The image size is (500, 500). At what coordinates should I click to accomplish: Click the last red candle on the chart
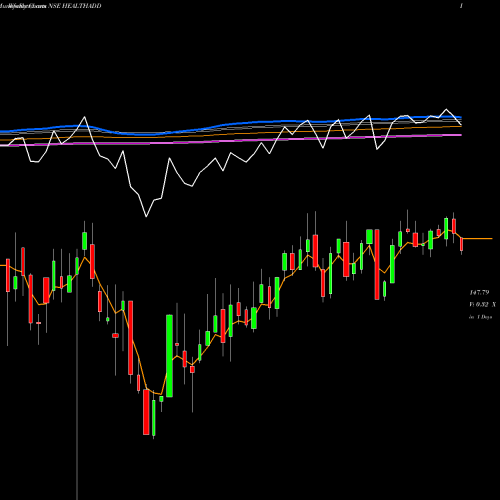click(462, 244)
